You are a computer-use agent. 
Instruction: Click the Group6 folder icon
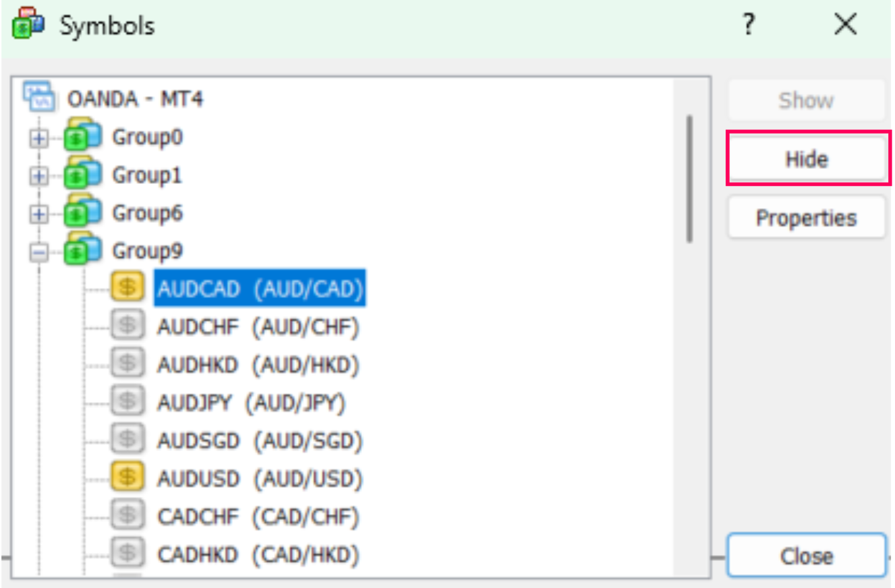pyautogui.click(x=78, y=213)
